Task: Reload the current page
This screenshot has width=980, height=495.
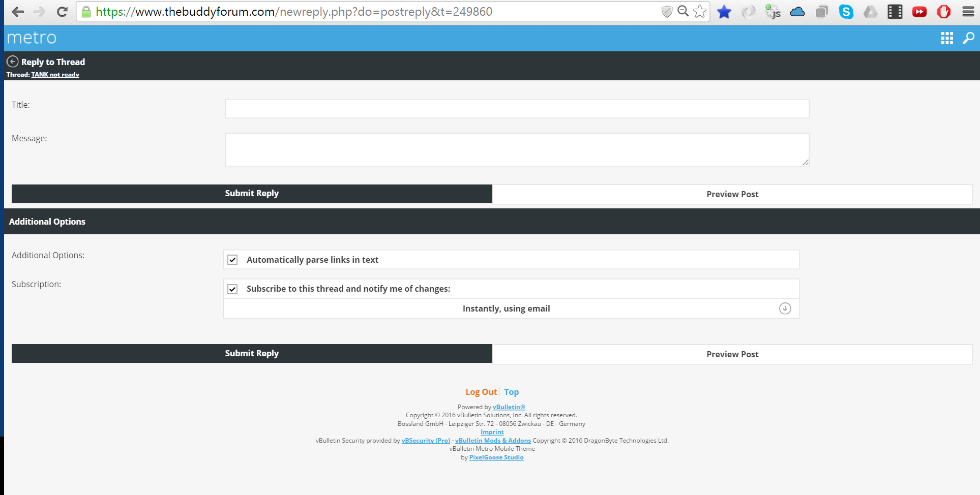Action: tap(62, 12)
